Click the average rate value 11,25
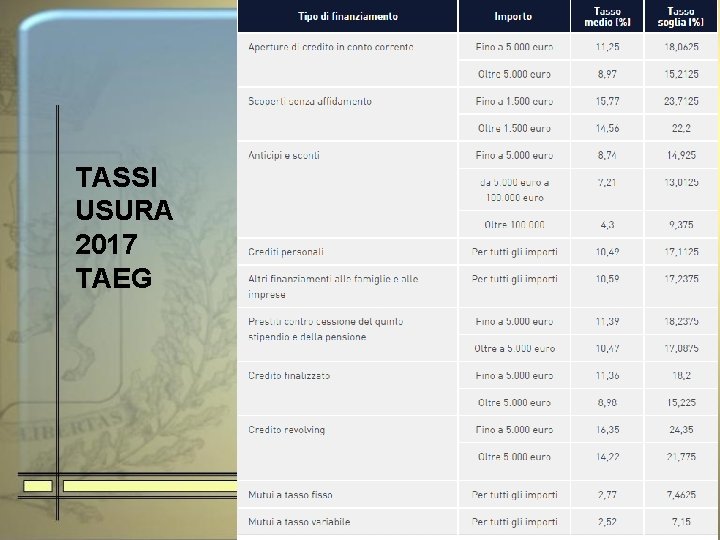 tap(607, 47)
